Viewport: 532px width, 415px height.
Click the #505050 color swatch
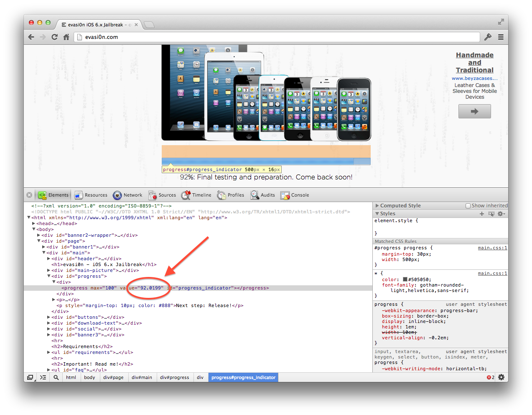pyautogui.click(x=405, y=279)
